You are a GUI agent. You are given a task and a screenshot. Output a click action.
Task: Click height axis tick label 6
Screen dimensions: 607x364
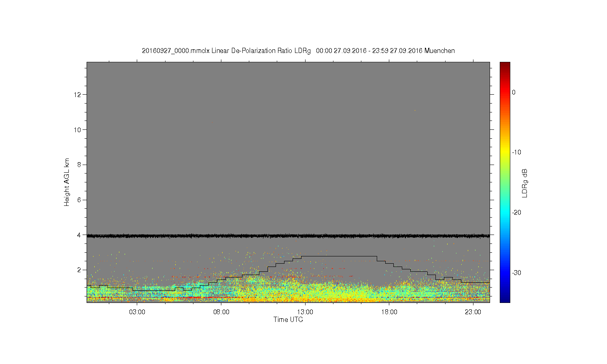pos(80,200)
